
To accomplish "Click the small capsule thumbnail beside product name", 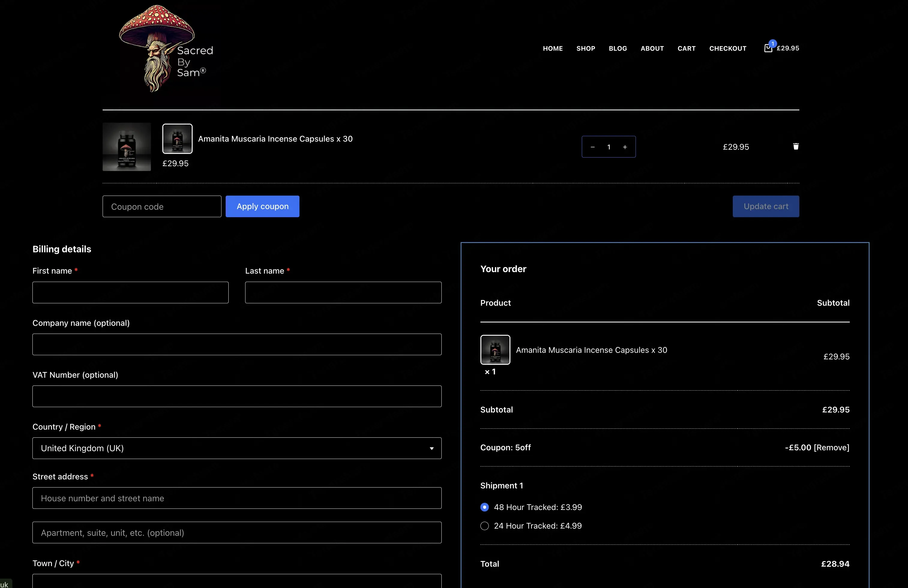I will (x=177, y=139).
